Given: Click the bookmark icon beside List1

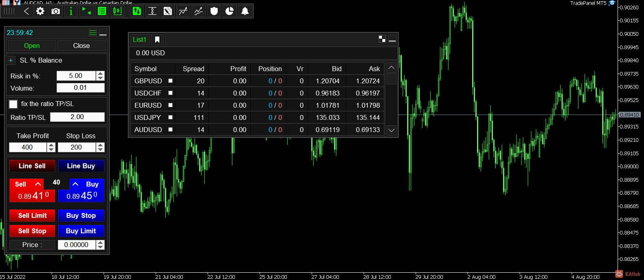Looking at the screenshot, I should pyautogui.click(x=157, y=39).
